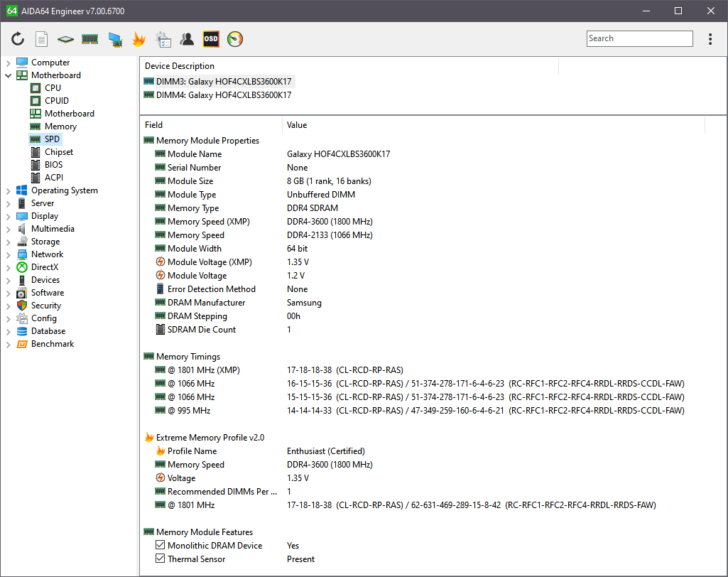Image resolution: width=728 pixels, height=577 pixels.
Task: Click the Software icon in tree
Action: (x=22, y=293)
